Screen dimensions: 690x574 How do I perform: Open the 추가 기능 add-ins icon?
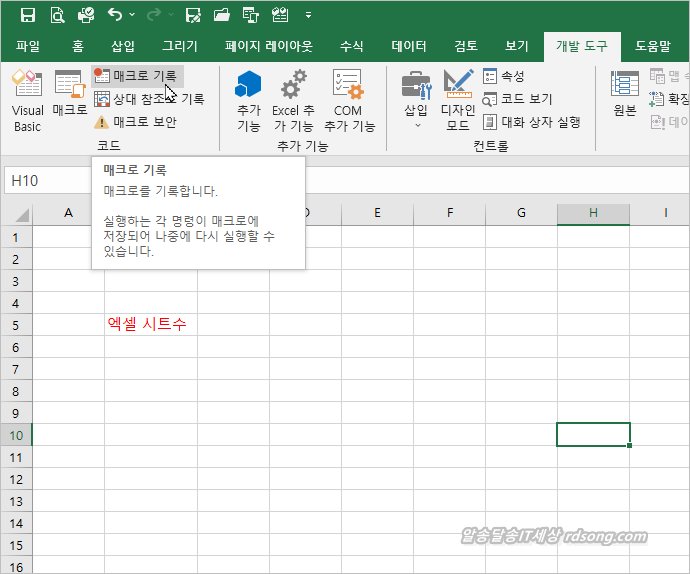[x=248, y=102]
